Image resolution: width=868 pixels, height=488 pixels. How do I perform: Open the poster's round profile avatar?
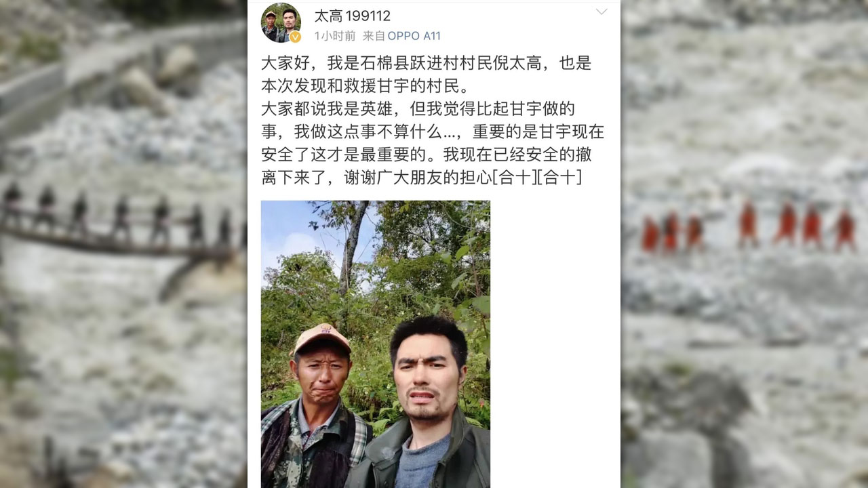pyautogui.click(x=281, y=23)
